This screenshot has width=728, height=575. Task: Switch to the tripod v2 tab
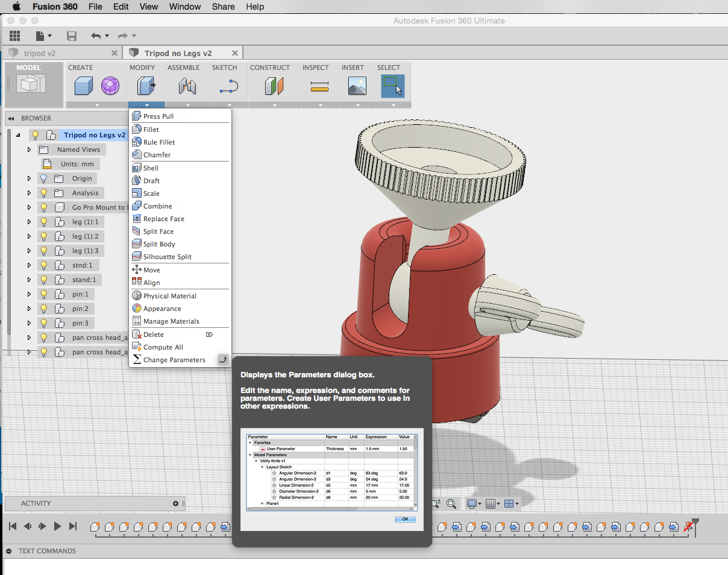tap(40, 53)
